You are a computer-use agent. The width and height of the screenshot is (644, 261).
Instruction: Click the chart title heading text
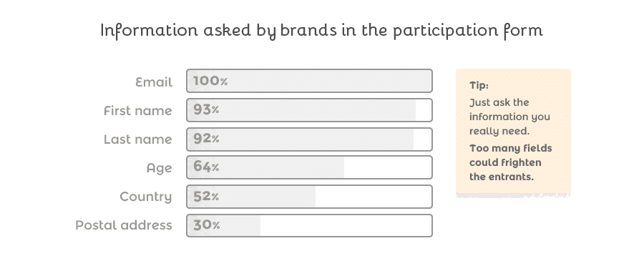[321, 31]
